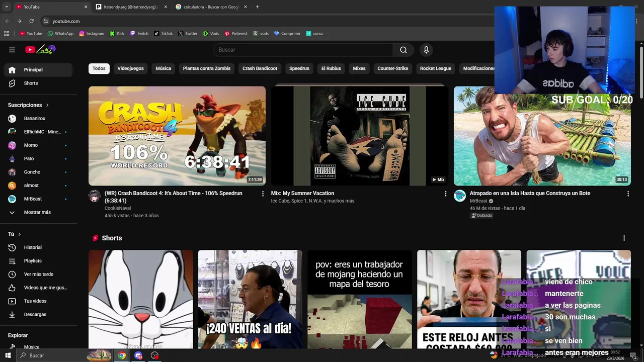The height and width of the screenshot is (362, 644).
Task: Open Ver más tarde list
Action: click(39, 274)
